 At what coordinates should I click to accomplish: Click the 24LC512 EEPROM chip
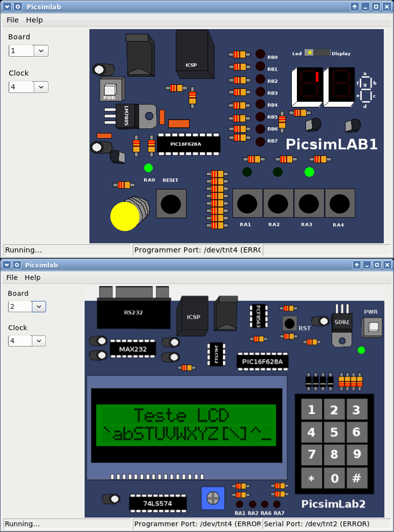tap(216, 354)
